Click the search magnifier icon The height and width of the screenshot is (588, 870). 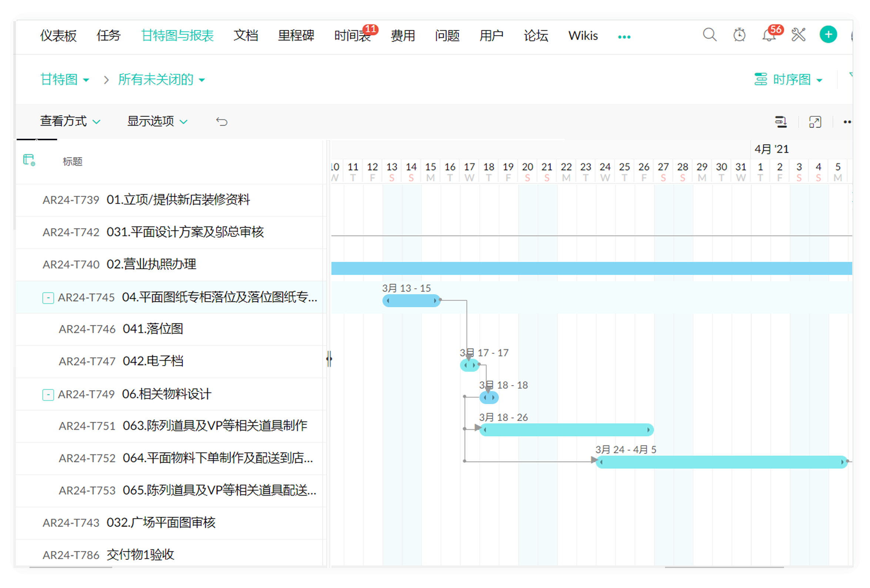coord(709,35)
